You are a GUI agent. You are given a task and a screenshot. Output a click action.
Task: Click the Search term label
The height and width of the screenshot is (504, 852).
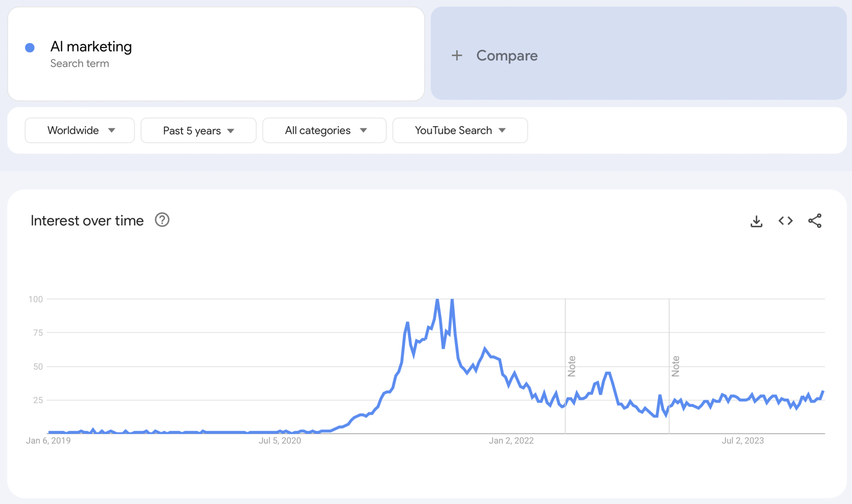(80, 63)
